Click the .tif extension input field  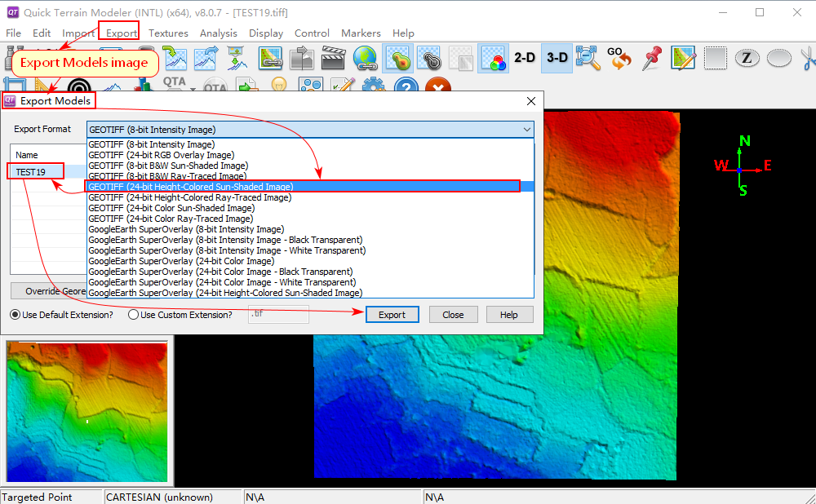[278, 314]
